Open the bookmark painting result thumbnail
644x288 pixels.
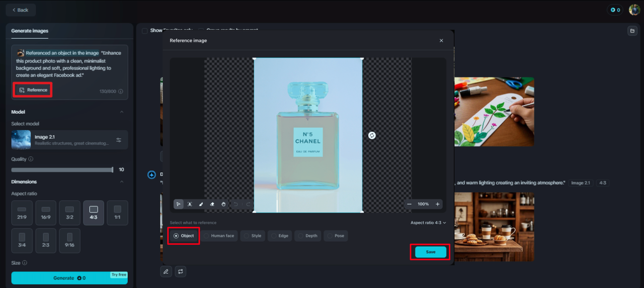pos(494,112)
